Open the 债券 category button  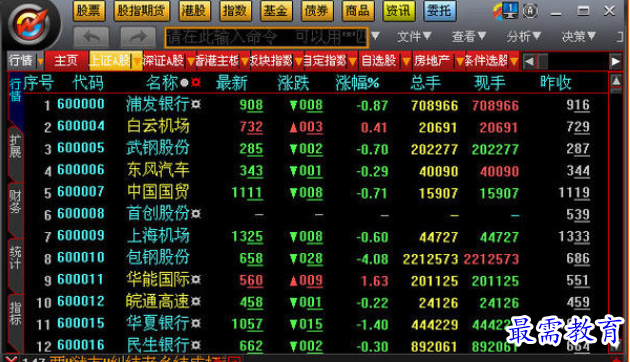(317, 11)
